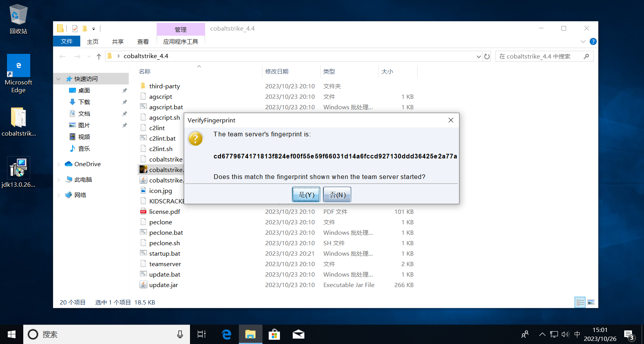
Task: Select the peclone.sh file
Action: coord(164,243)
